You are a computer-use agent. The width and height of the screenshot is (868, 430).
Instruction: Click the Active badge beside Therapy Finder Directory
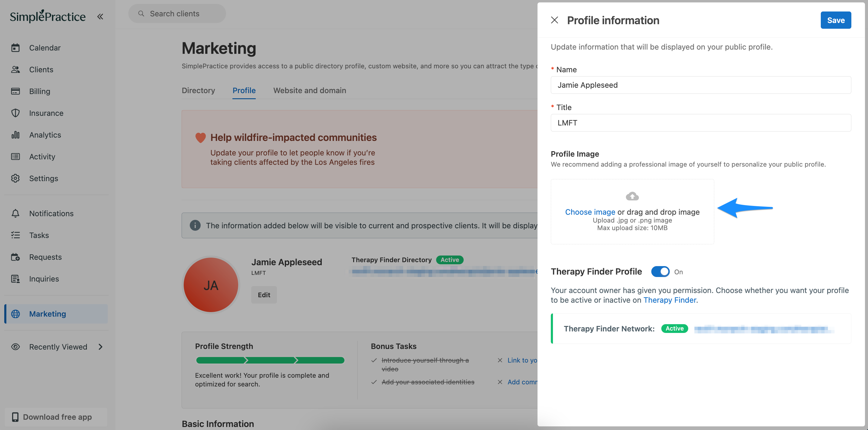point(449,260)
